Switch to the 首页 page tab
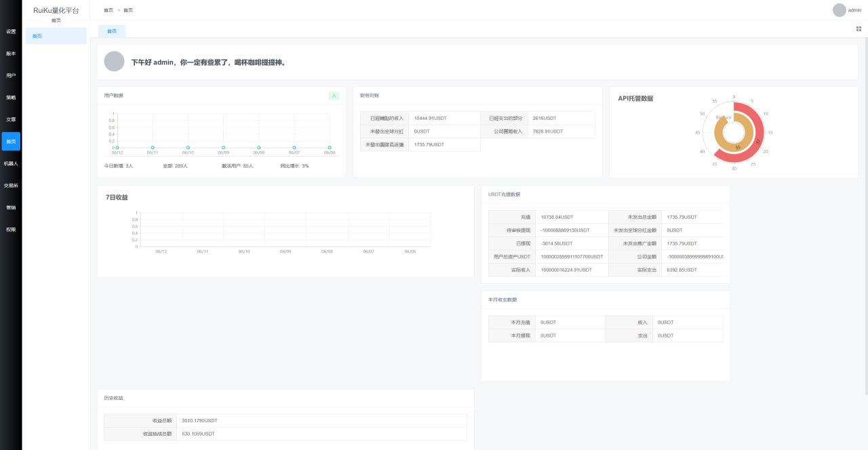 [x=112, y=31]
